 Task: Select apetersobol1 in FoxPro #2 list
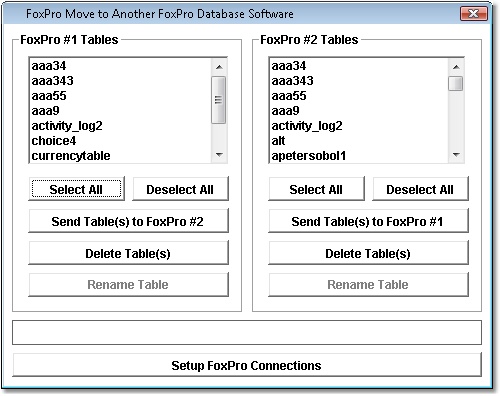pyautogui.click(x=359, y=155)
